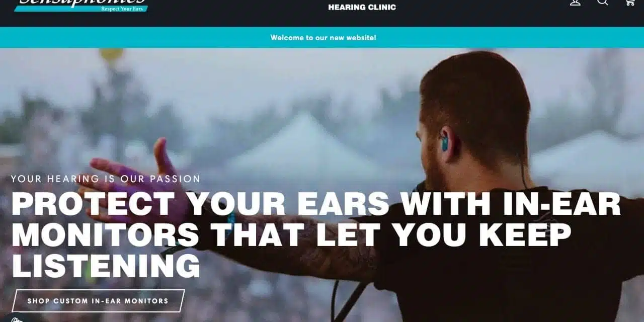The image size is (644, 322).
Task: Select the 'Your Hearing Is Our Passion' subheading
Action: (x=106, y=179)
